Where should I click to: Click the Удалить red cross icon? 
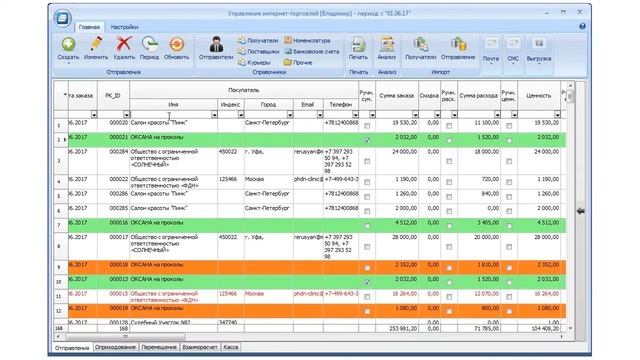(124, 44)
